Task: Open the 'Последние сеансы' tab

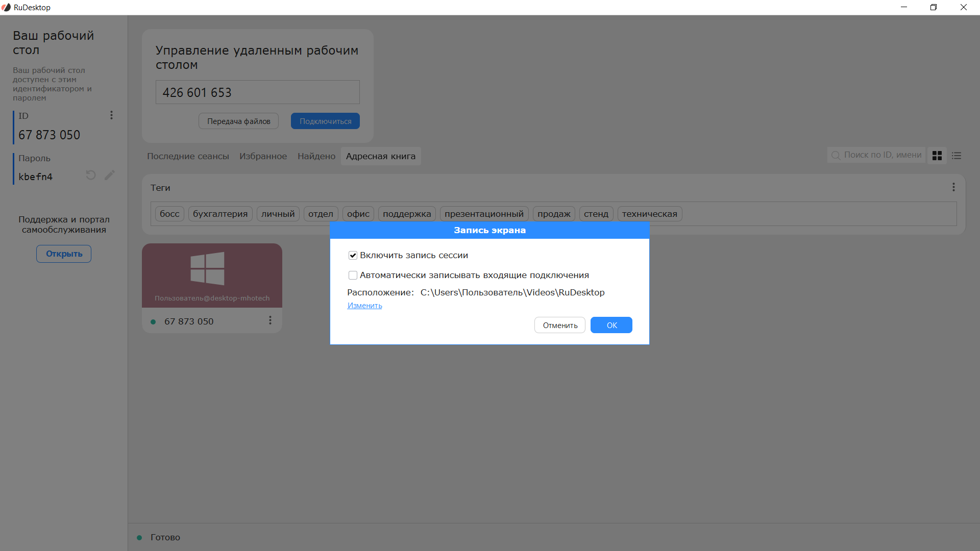Action: pos(188,156)
